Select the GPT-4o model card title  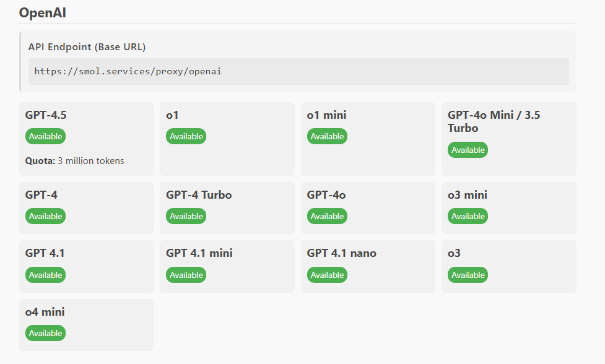(x=326, y=195)
